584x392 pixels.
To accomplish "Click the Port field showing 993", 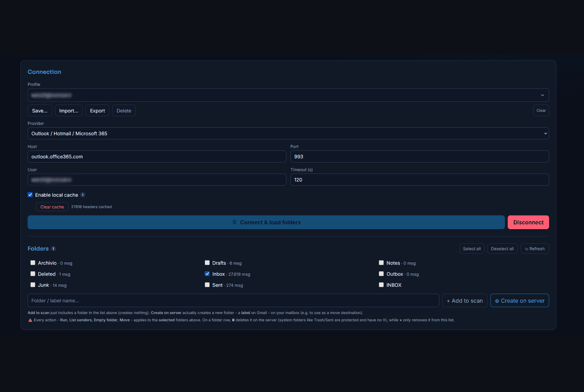I will 419,157.
